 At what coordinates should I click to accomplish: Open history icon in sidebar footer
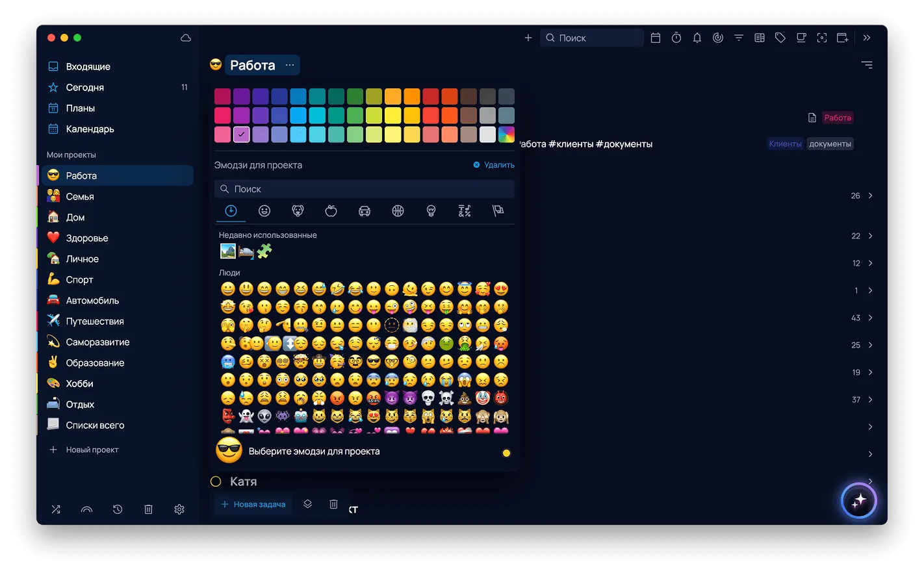[118, 509]
